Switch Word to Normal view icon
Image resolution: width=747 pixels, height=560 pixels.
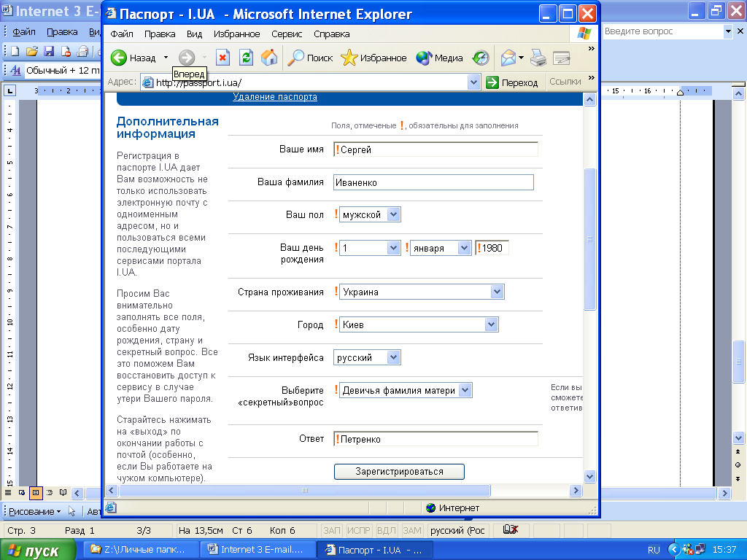(8, 492)
